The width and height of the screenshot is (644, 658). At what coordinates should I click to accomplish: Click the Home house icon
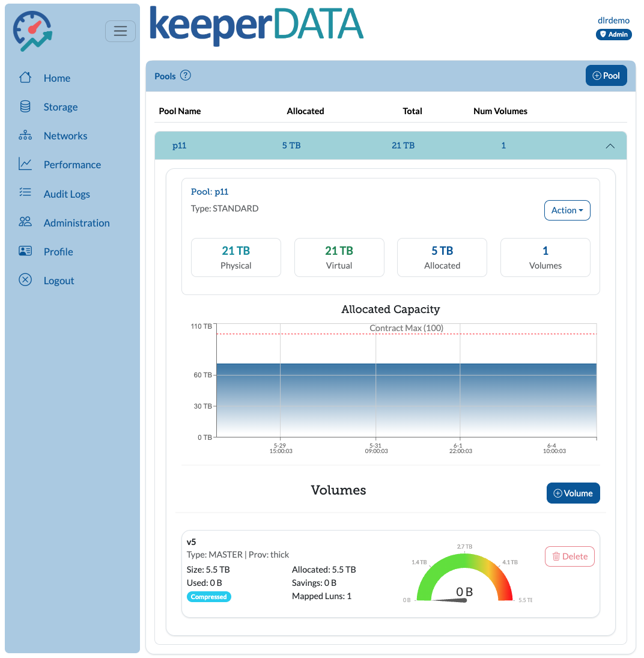click(x=25, y=78)
